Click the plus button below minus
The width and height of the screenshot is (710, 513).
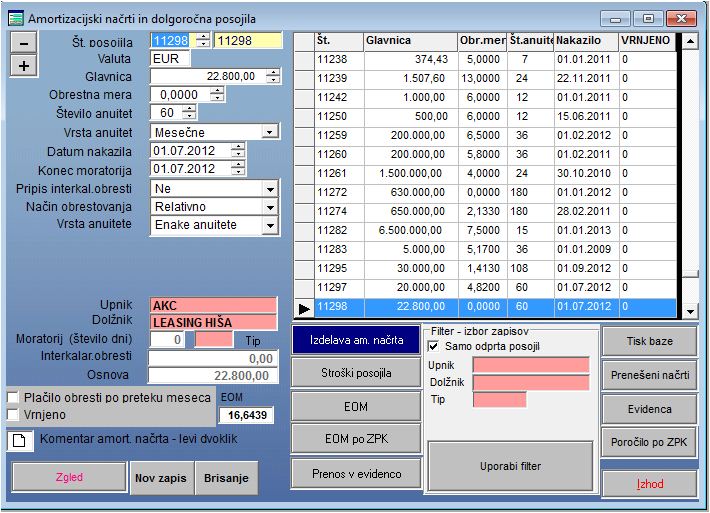(24, 65)
